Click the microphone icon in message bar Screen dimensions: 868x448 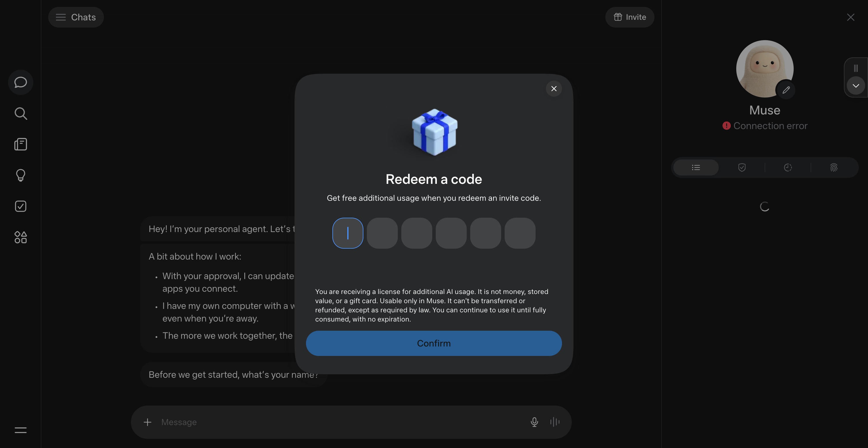pos(534,422)
